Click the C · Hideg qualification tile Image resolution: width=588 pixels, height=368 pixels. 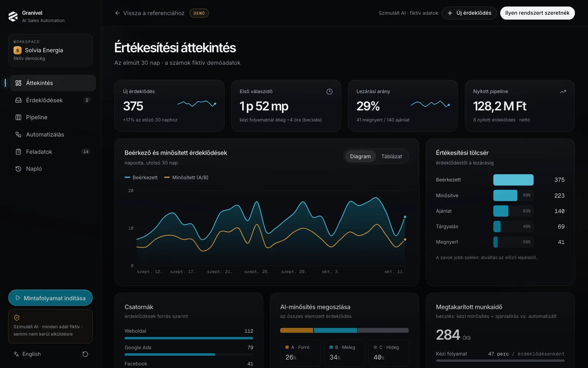click(x=388, y=353)
